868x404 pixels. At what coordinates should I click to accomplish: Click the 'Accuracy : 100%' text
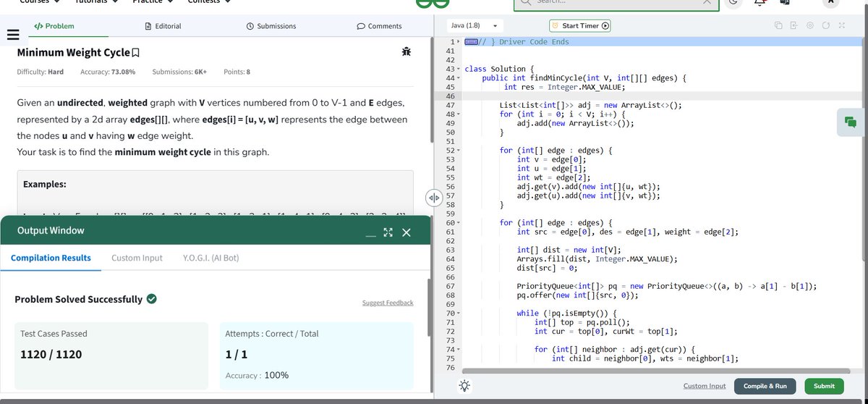[x=257, y=375]
